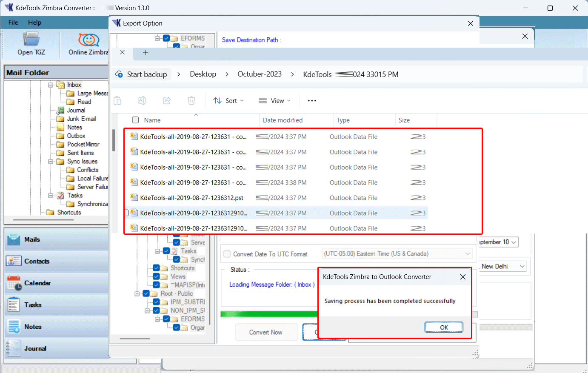The image size is (588, 373).
Task: Open the File menu
Action: click(13, 23)
